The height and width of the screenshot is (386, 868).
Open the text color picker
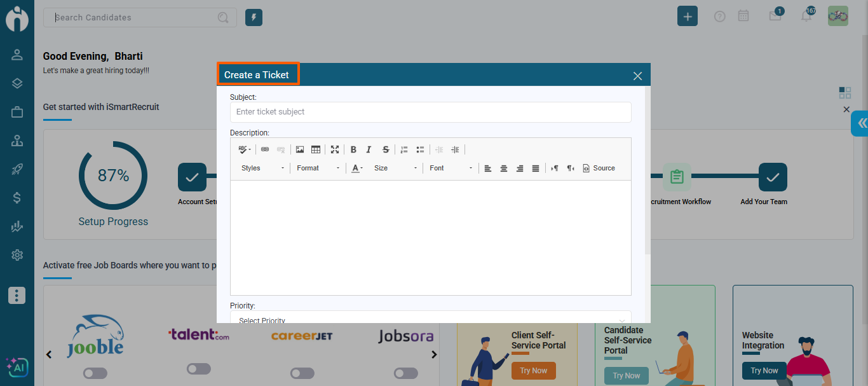click(357, 169)
